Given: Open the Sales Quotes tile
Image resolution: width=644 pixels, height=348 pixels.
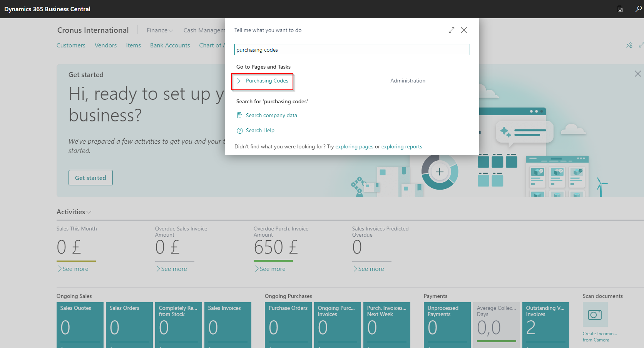Looking at the screenshot, I should [x=80, y=325].
